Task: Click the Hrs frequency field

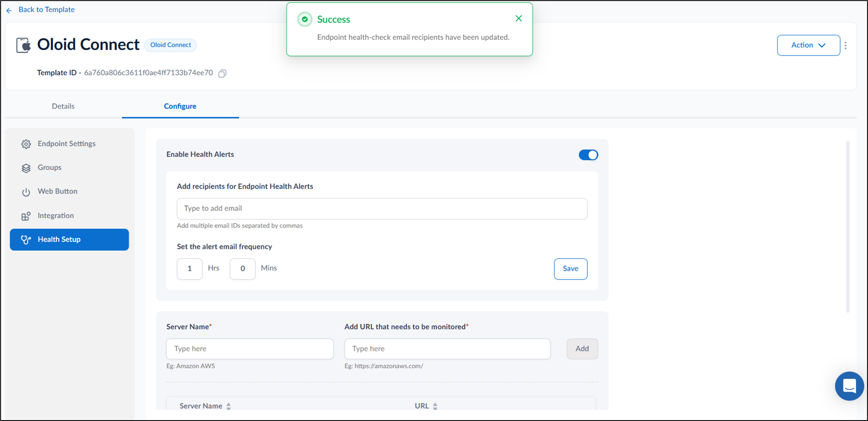Action: click(x=190, y=269)
